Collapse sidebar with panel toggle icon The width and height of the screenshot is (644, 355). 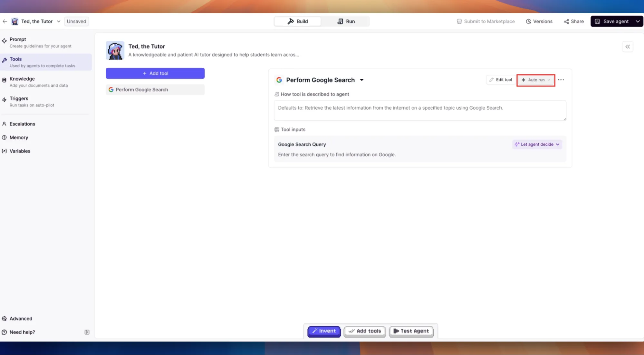(87, 332)
